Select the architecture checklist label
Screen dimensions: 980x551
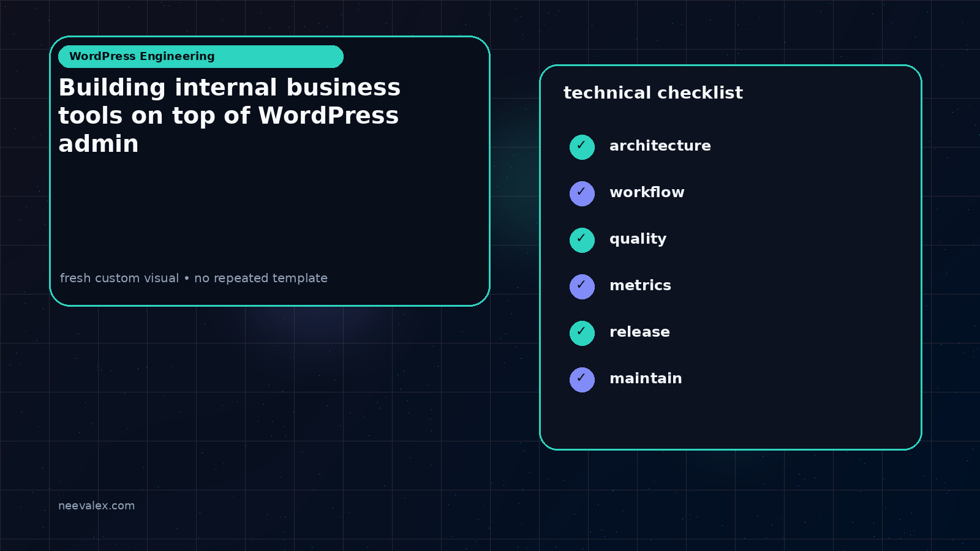coord(660,146)
